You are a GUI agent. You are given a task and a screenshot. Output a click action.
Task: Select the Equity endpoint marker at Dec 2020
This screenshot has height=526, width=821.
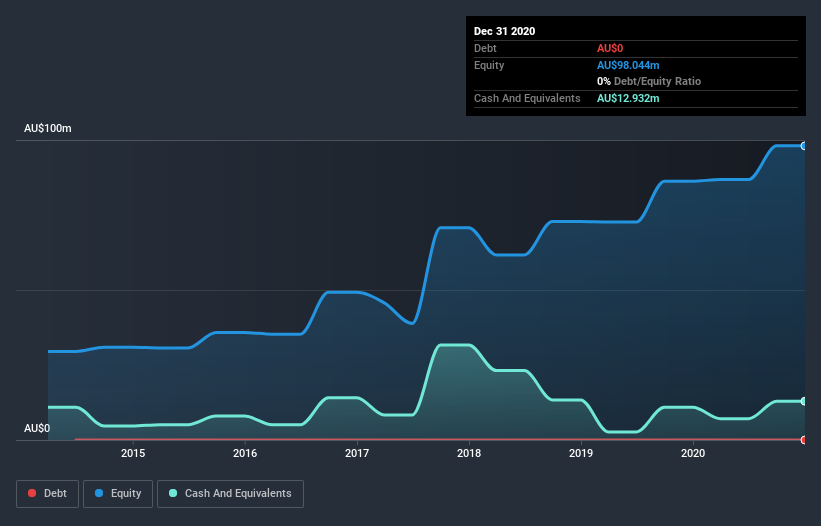click(x=804, y=146)
